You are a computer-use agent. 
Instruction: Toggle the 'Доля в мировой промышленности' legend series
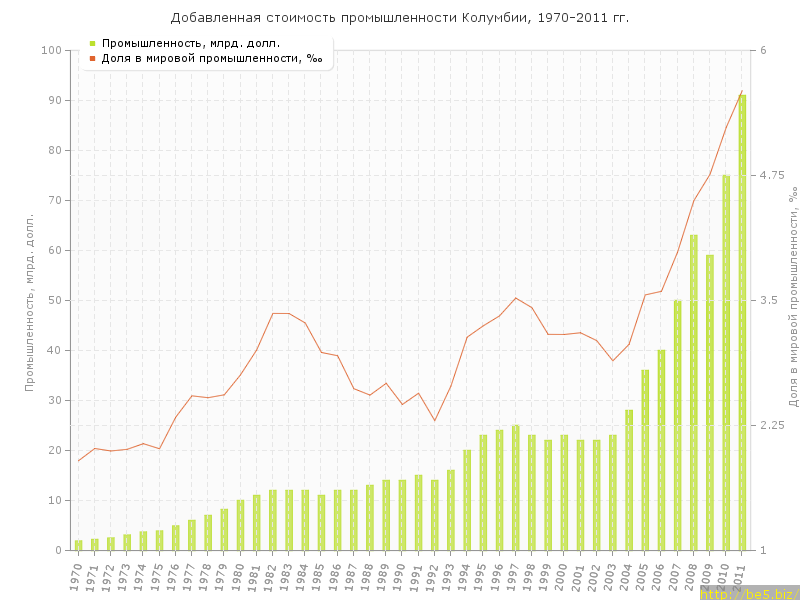click(x=211, y=58)
